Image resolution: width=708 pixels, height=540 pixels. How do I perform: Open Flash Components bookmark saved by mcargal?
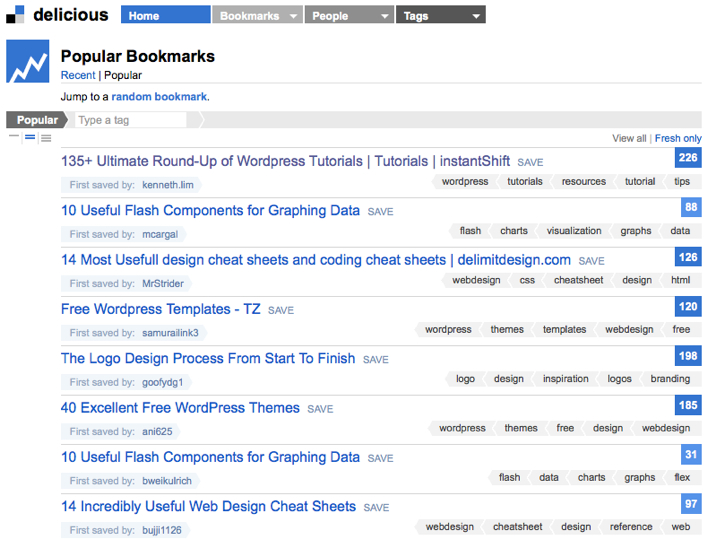coord(210,210)
